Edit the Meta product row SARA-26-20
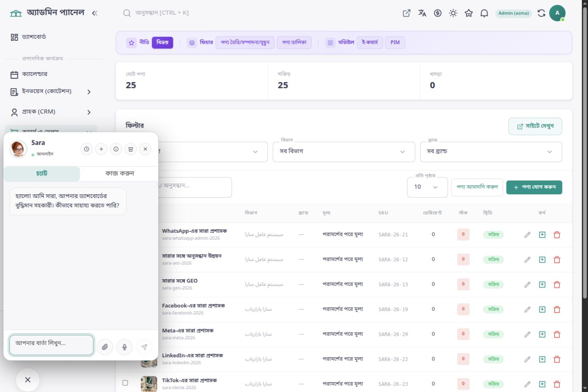Image resolution: width=588 pixels, height=392 pixels. click(527, 334)
